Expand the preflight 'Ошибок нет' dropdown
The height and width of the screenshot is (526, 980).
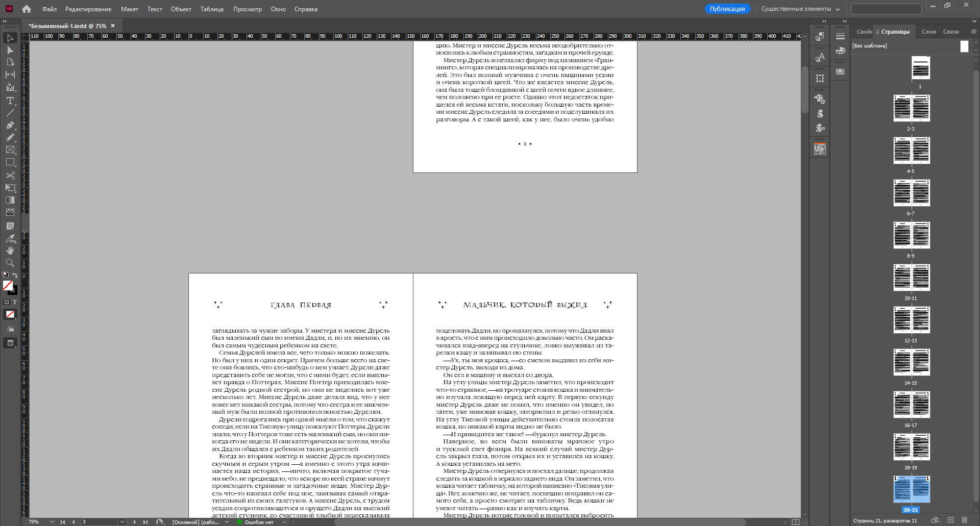(278, 522)
